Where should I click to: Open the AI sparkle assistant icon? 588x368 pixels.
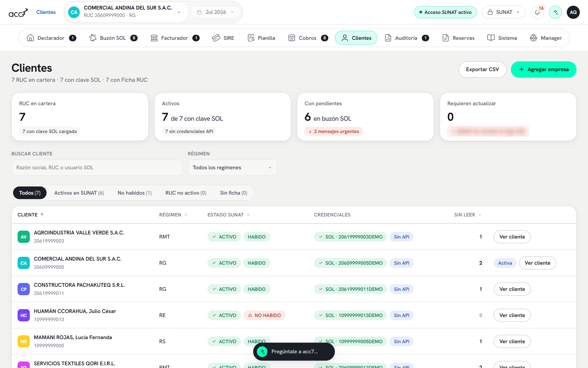(555, 12)
